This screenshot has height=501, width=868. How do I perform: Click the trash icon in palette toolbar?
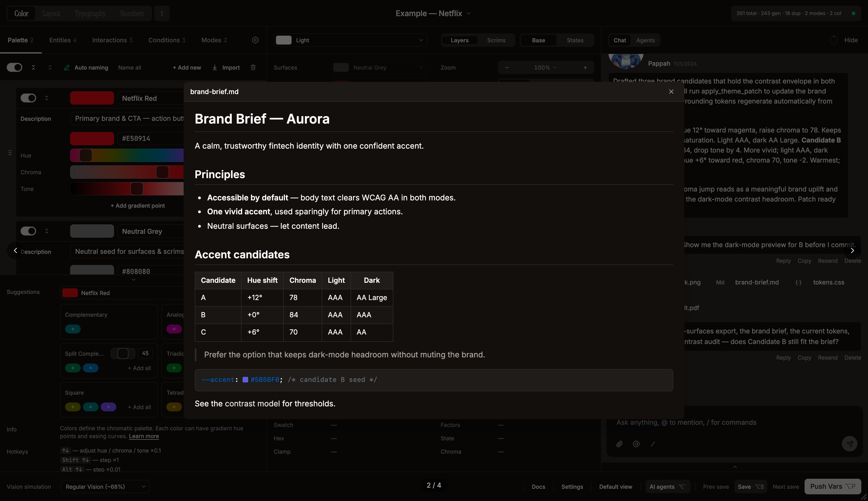253,67
